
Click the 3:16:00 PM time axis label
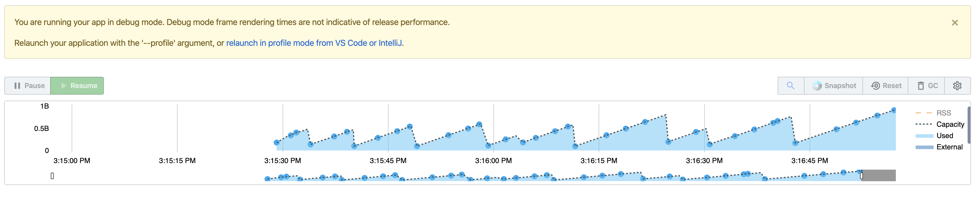tap(493, 161)
